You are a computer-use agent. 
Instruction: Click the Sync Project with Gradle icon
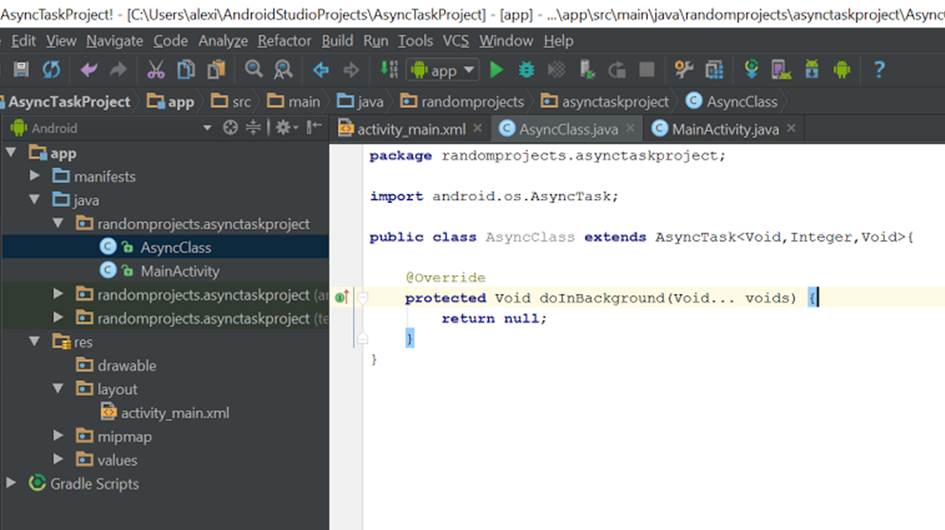click(752, 69)
